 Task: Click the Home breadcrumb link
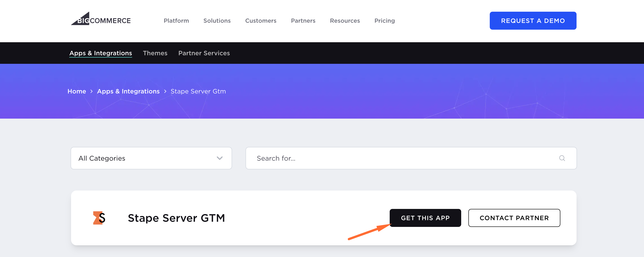tap(77, 91)
